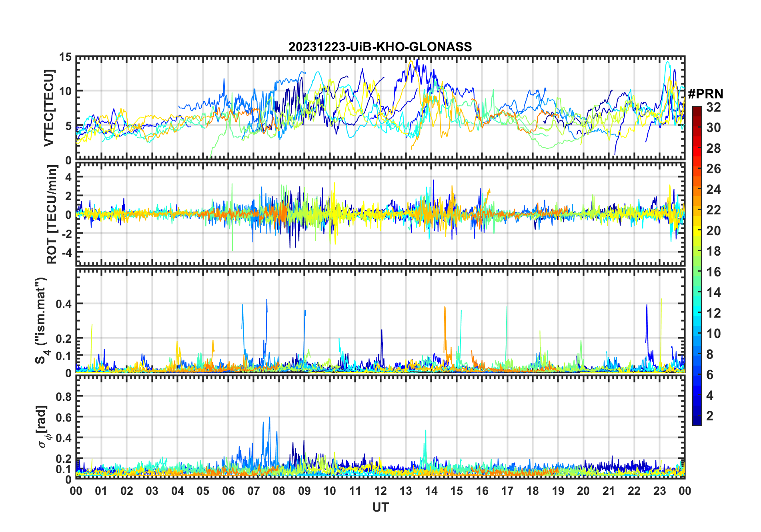
Task: Select x-axis hour tick label 09
Action: [304, 491]
